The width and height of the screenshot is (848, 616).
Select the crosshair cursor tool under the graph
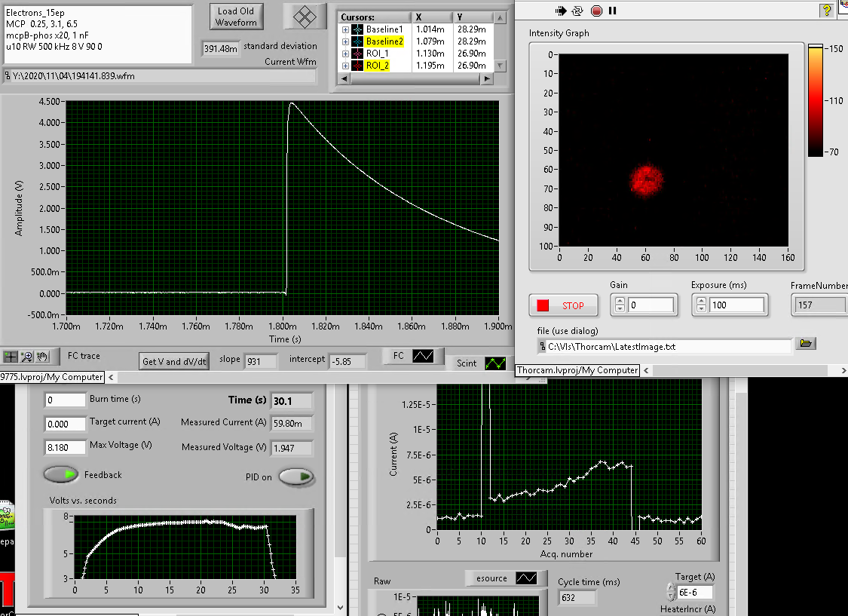click(11, 357)
